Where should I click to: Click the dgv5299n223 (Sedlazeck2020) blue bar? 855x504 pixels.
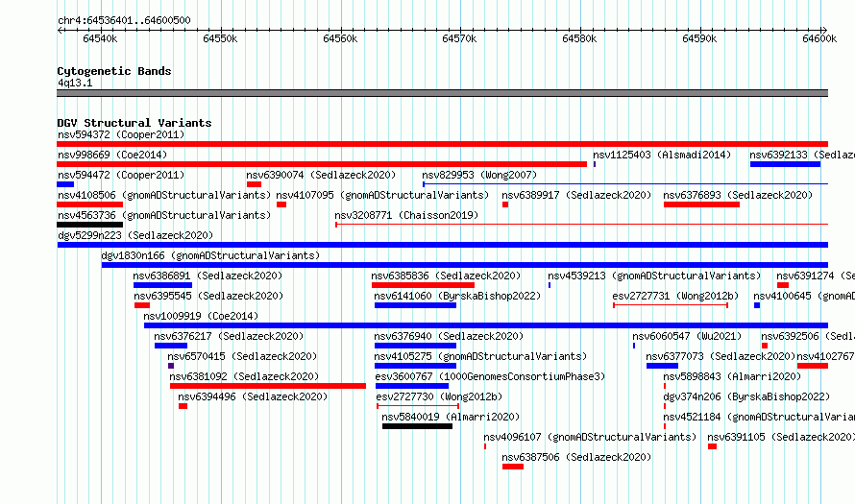pyautogui.click(x=443, y=245)
